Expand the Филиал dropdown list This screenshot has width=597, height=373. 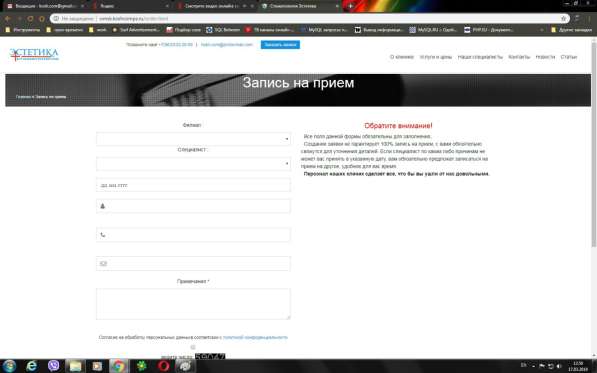point(193,139)
